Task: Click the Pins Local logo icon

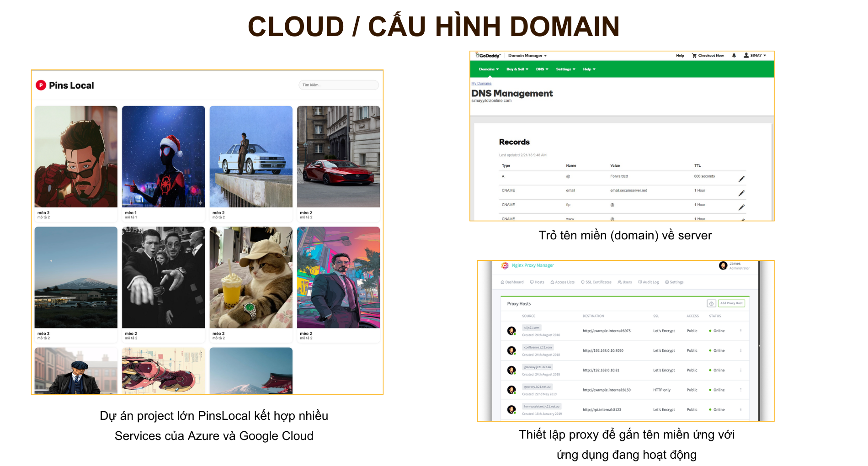Action: [42, 85]
